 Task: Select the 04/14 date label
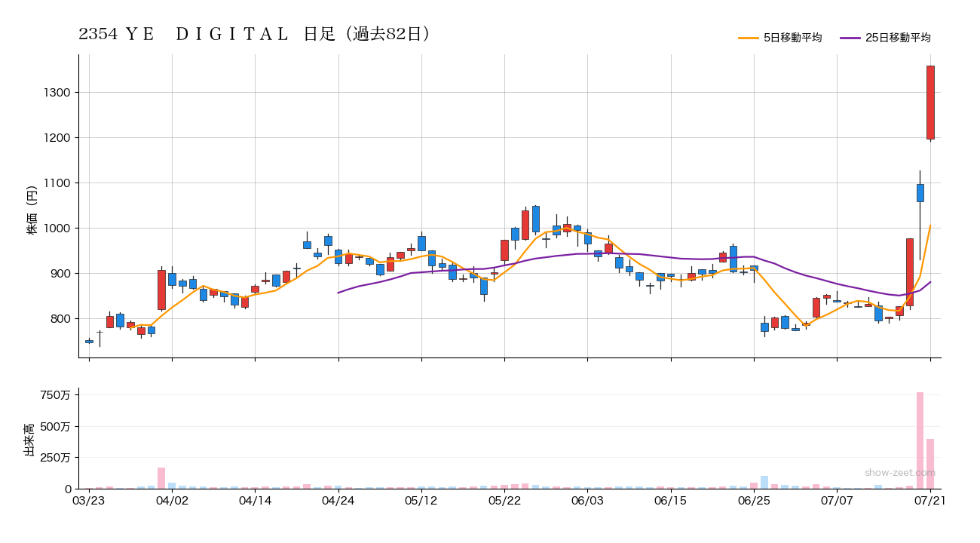(255, 501)
